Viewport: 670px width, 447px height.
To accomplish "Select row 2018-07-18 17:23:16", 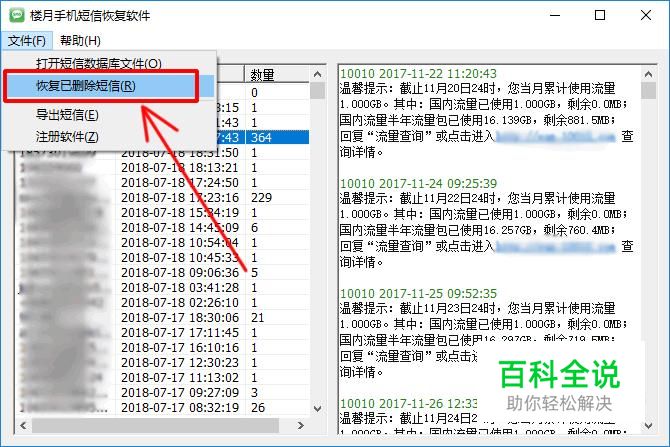I will tap(162, 197).
